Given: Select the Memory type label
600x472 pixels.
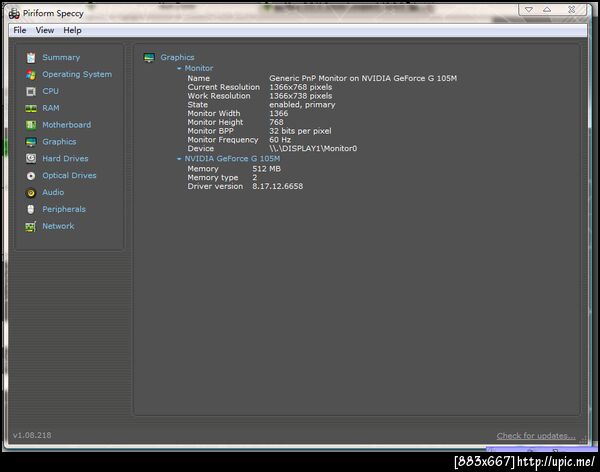Looking at the screenshot, I should pyautogui.click(x=213, y=178).
